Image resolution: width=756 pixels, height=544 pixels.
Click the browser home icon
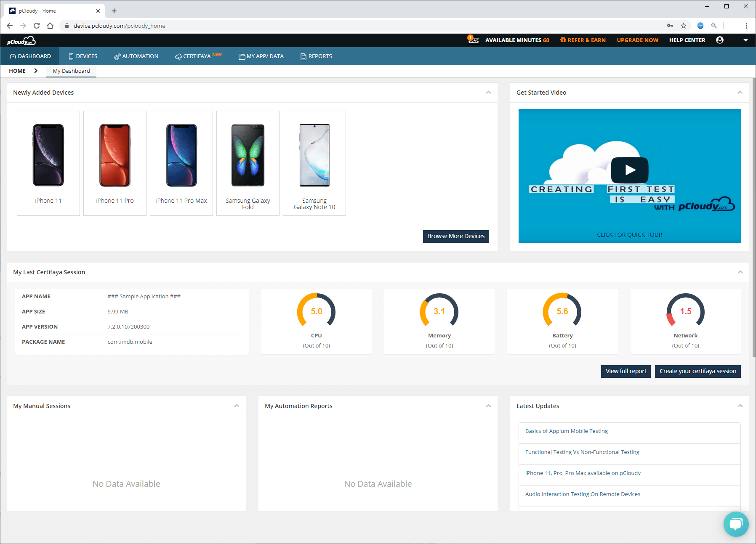[x=50, y=26]
